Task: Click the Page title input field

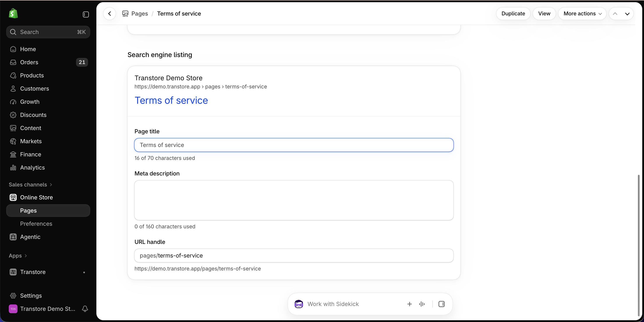Action: 294,145
